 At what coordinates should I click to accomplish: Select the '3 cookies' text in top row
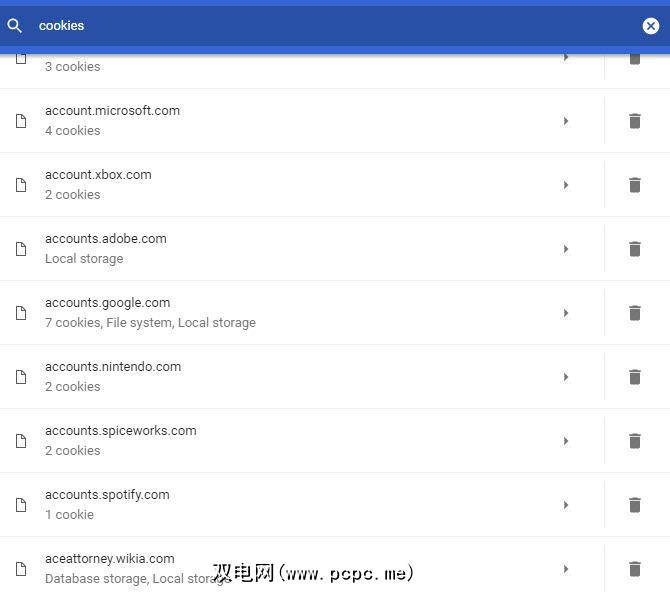73,67
